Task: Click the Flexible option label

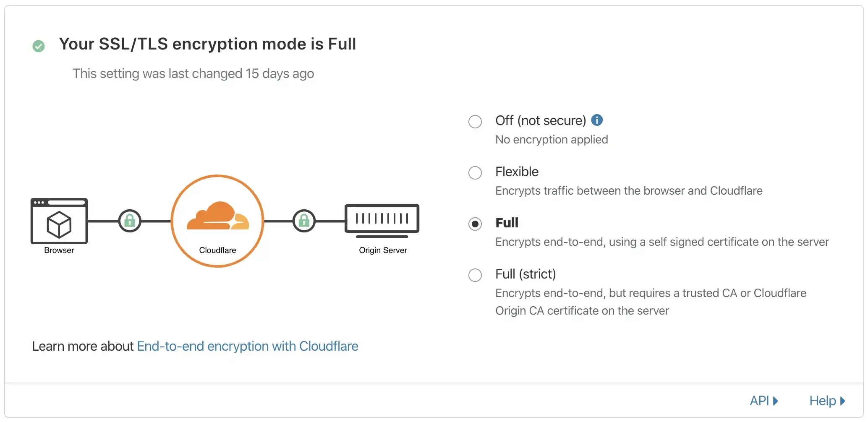Action: click(x=517, y=172)
